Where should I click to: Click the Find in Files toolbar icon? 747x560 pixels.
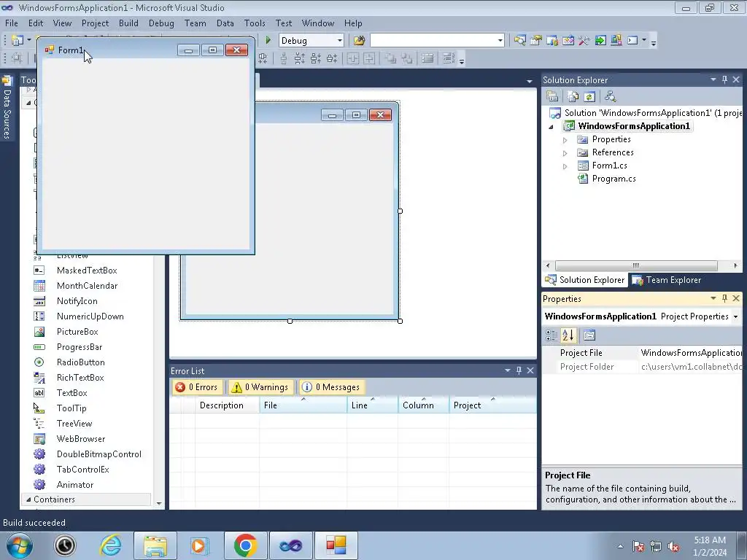click(x=359, y=41)
